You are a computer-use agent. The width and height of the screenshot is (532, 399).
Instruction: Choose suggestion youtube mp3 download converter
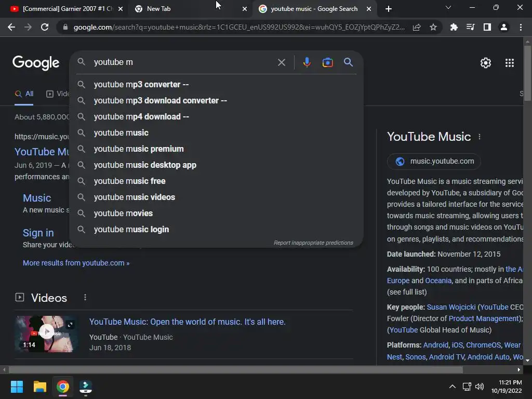(217, 100)
